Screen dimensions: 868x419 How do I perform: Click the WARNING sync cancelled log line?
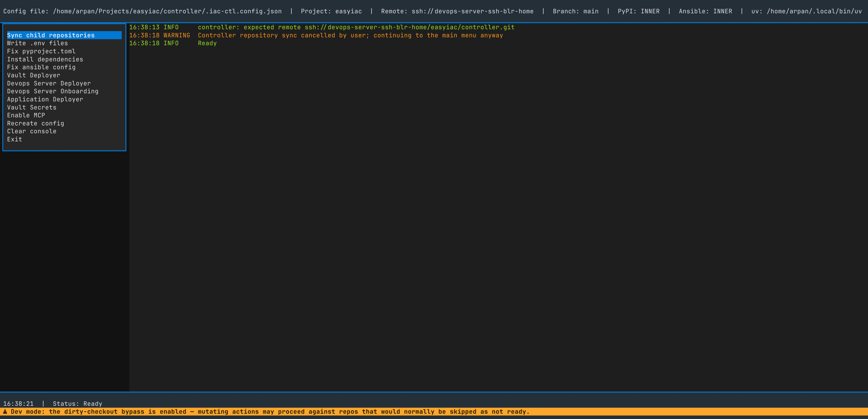pos(316,35)
